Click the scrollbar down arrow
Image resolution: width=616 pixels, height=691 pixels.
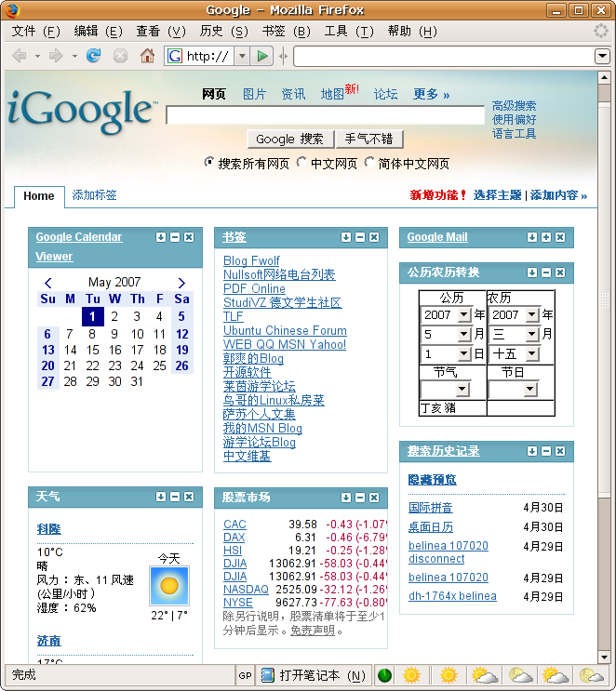(604, 658)
